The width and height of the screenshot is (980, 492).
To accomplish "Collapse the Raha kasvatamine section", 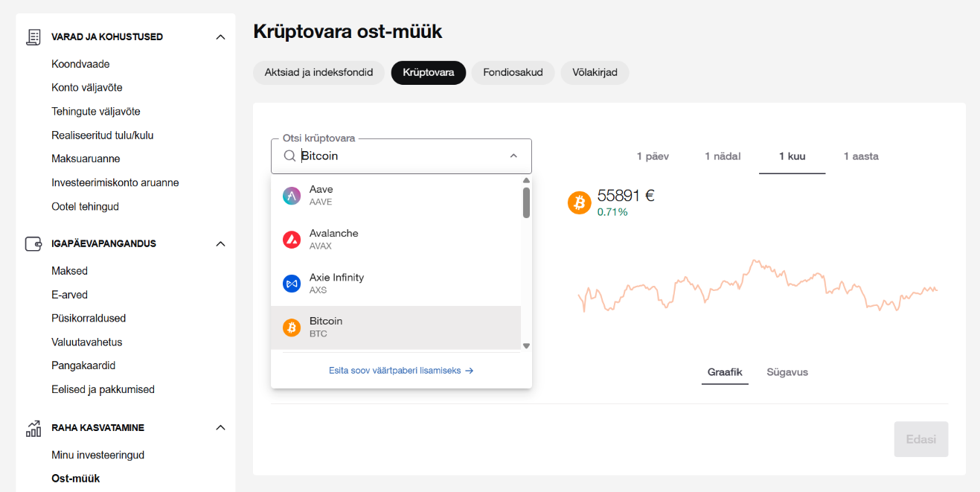I will (x=220, y=428).
